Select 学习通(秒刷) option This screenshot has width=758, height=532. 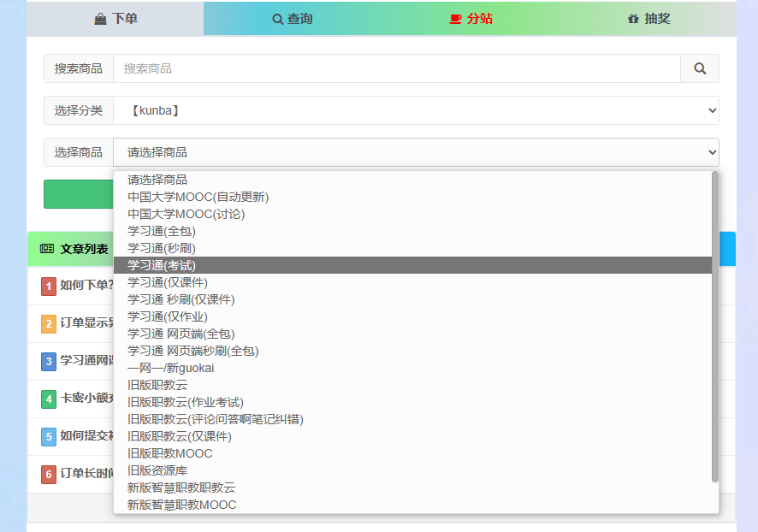[413, 248]
